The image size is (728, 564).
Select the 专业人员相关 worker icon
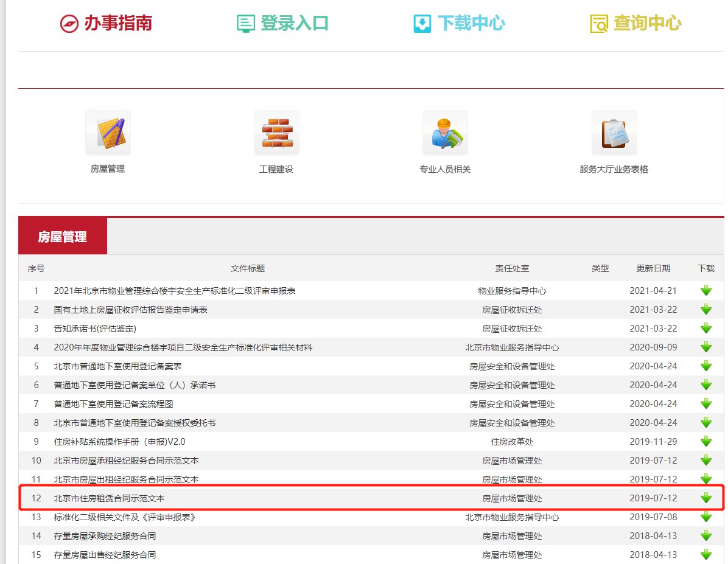coord(445,133)
